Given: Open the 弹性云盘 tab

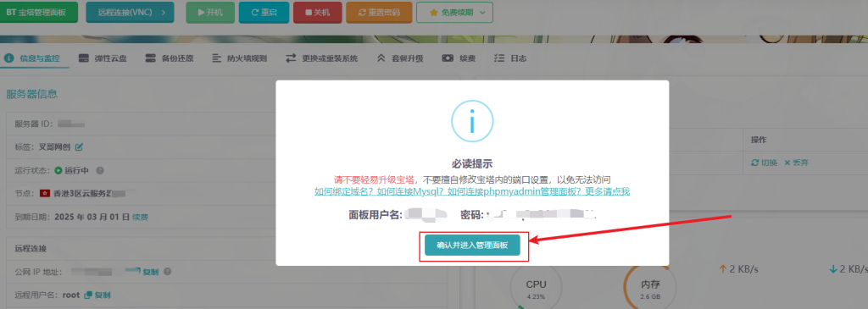Looking at the screenshot, I should tap(103, 58).
